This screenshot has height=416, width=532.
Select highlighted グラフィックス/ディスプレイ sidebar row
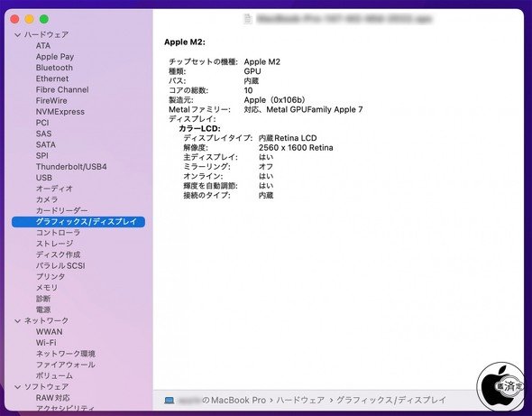[78, 222]
